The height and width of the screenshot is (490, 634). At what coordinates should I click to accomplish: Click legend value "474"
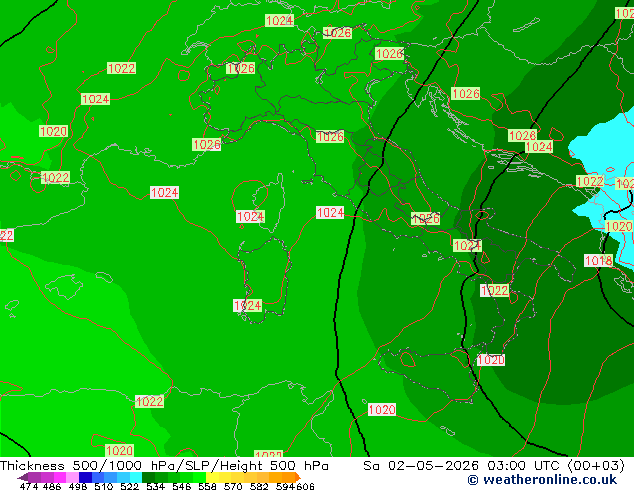(x=29, y=486)
